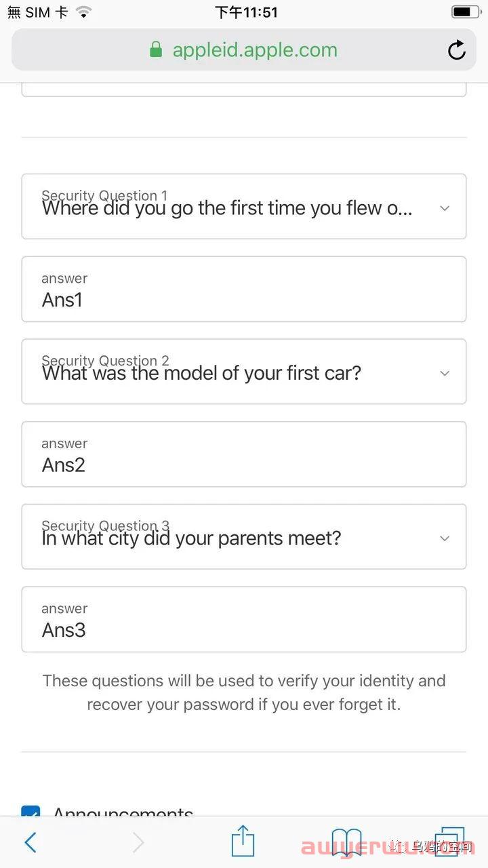
Task: Tap the Safari back arrow
Action: (x=30, y=842)
